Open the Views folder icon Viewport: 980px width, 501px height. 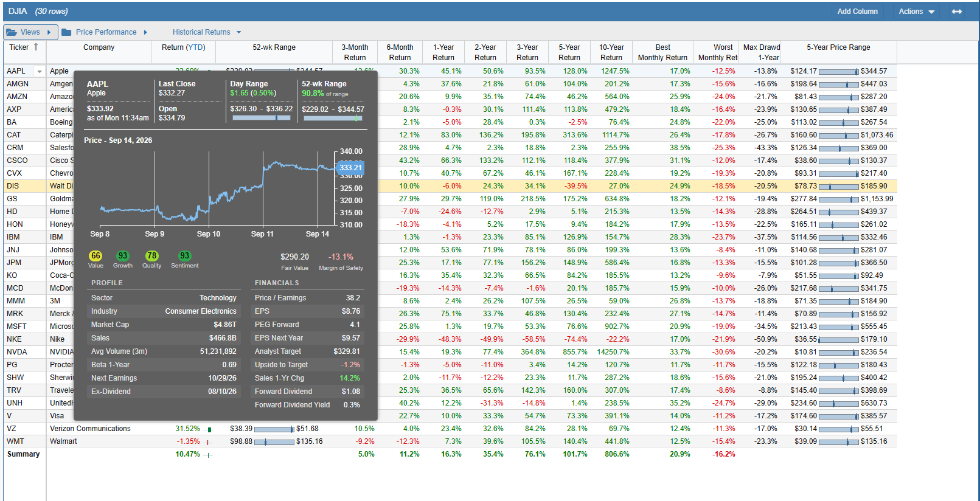click(x=11, y=32)
